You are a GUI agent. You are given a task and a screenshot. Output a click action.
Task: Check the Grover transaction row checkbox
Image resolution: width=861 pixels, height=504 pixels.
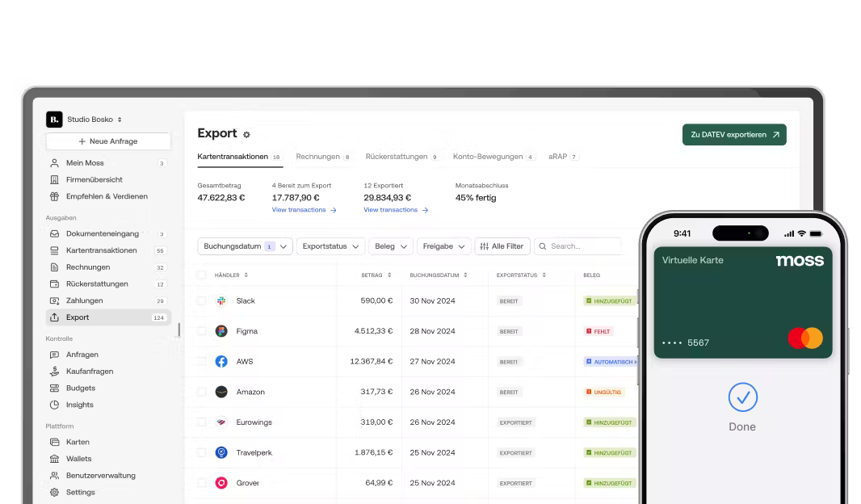point(202,482)
